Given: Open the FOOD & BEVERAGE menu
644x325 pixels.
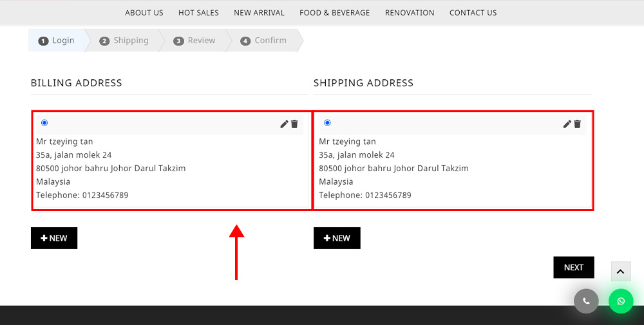Looking at the screenshot, I should (334, 13).
